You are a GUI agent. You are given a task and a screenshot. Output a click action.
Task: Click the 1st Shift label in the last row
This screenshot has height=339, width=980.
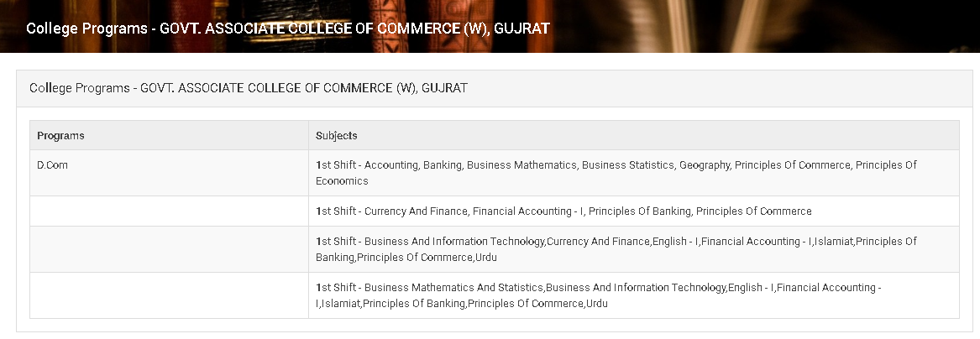tap(336, 287)
